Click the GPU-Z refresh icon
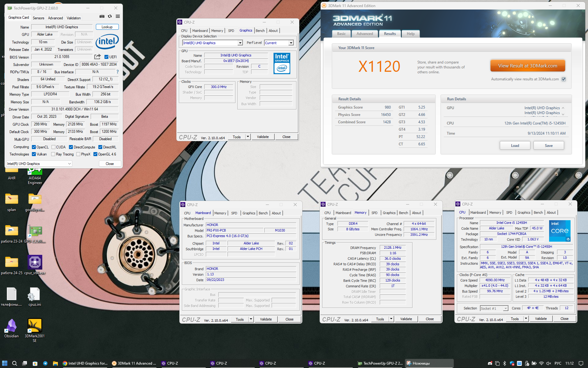Image resolution: width=588 pixels, height=368 pixels. (x=110, y=17)
